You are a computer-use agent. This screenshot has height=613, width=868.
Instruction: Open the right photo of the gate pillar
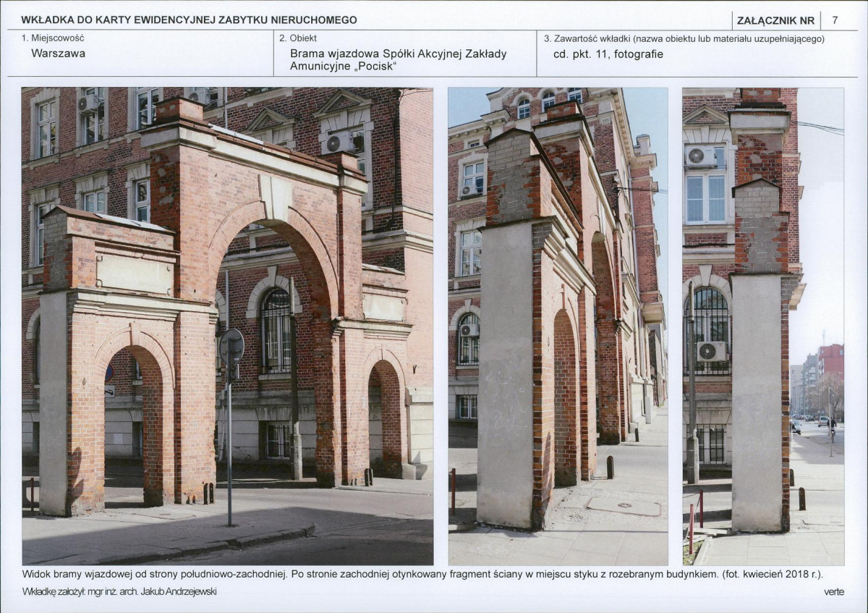click(763, 326)
